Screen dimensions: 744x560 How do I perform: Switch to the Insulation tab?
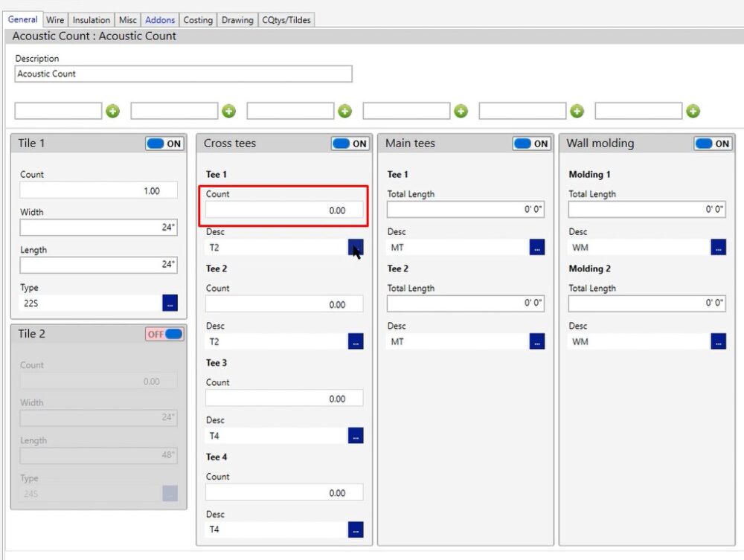(92, 20)
